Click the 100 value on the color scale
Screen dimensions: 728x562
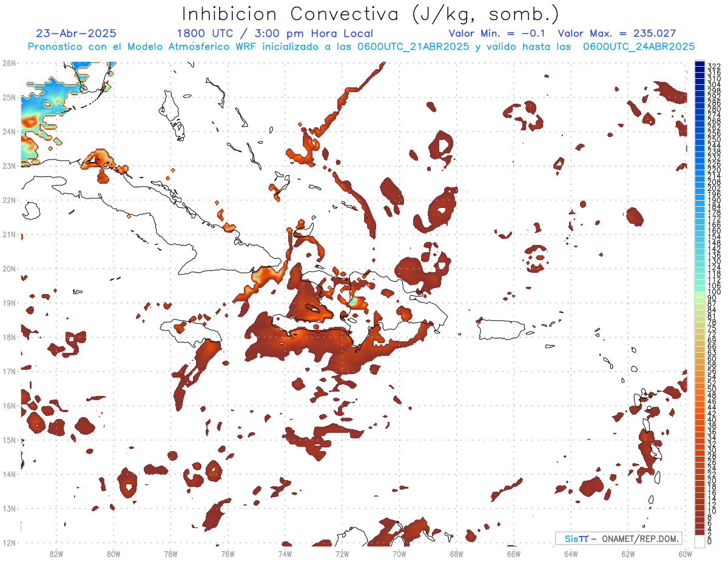pos(713,292)
